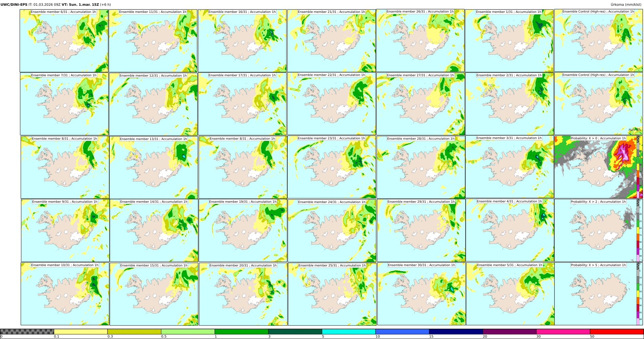644x339 pixels.
Task: Open the Ensemble member 11/31 map panel
Action: point(153,41)
